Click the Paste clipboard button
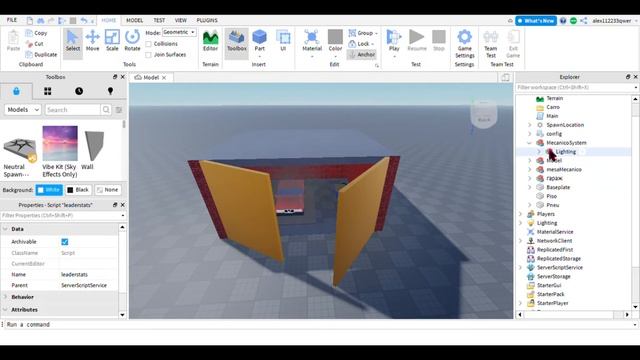 [x=13, y=41]
